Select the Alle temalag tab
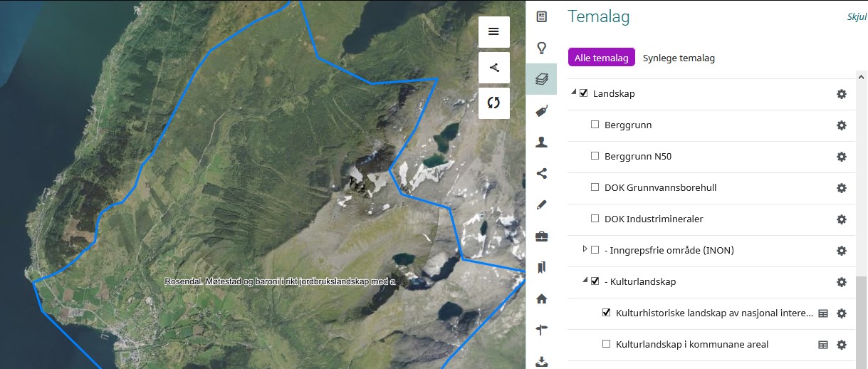This screenshot has width=868, height=369. pyautogui.click(x=601, y=58)
